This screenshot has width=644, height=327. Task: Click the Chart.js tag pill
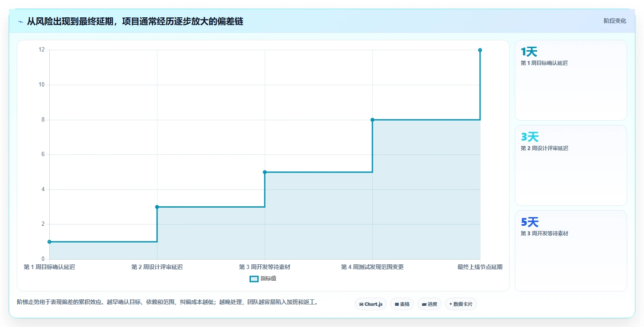click(x=371, y=304)
